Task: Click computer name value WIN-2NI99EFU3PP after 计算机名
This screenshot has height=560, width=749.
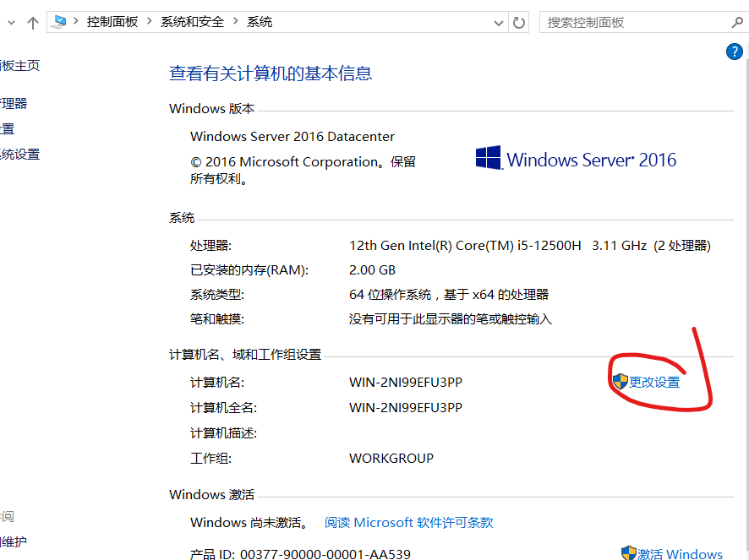Action: point(406,383)
